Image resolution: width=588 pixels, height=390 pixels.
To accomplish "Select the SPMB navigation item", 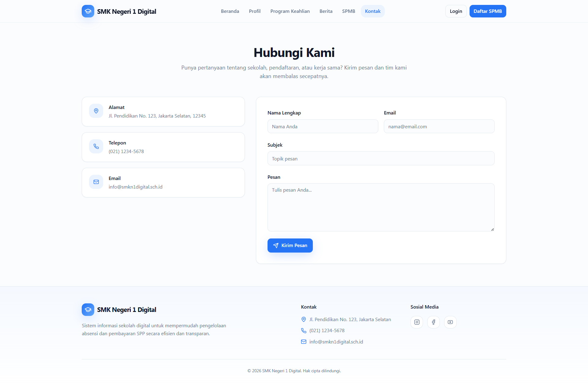I will point(349,11).
